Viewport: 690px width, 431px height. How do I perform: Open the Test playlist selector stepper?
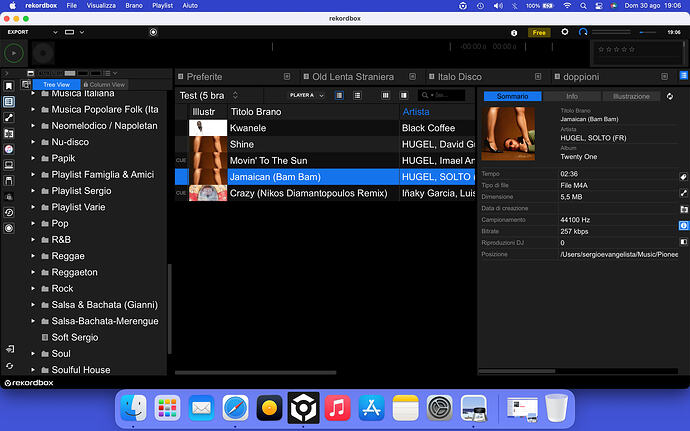click(235, 95)
